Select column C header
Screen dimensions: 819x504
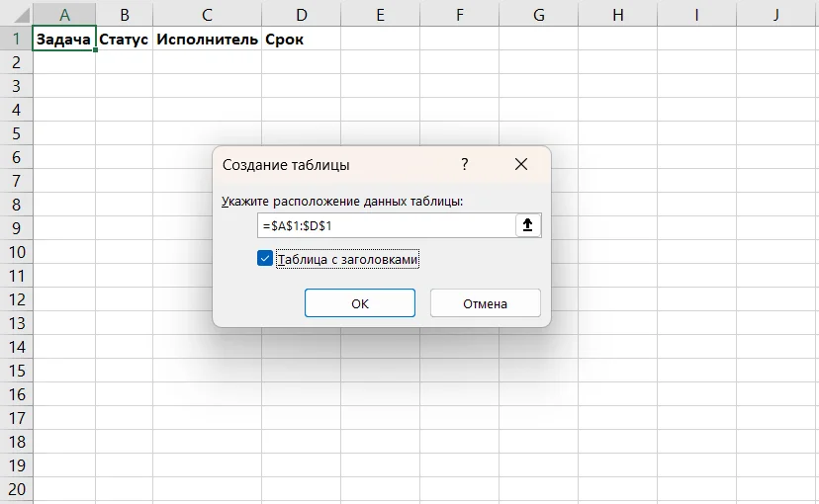click(x=208, y=14)
